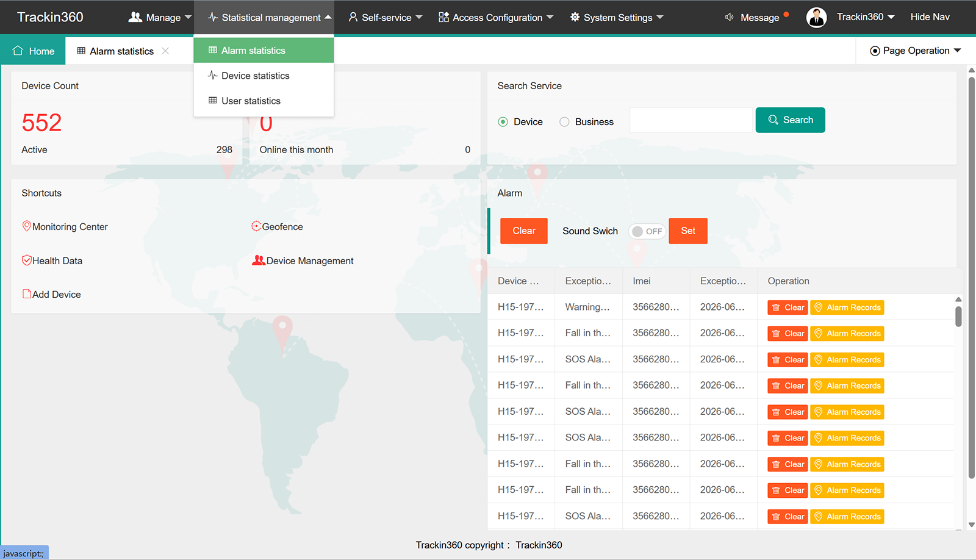The height and width of the screenshot is (560, 976).
Task: Click the Trackin360 logo text
Action: pyautogui.click(x=50, y=17)
